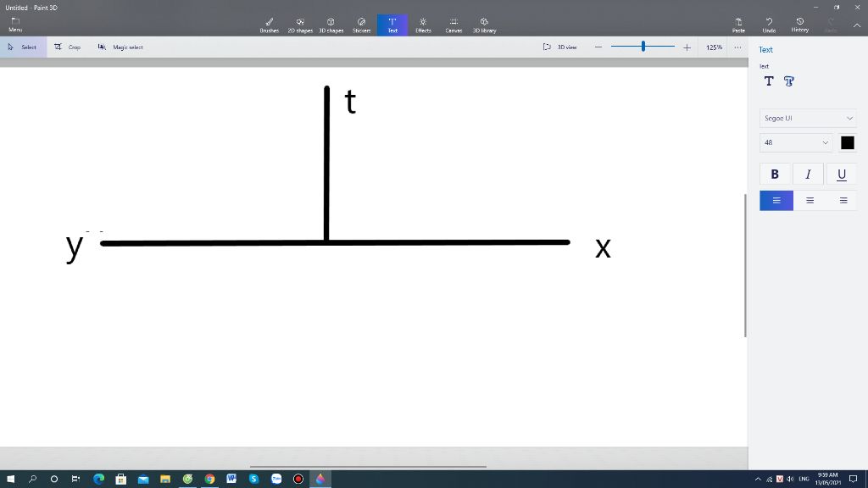
Task: Zoom out with minus button
Action: [598, 47]
